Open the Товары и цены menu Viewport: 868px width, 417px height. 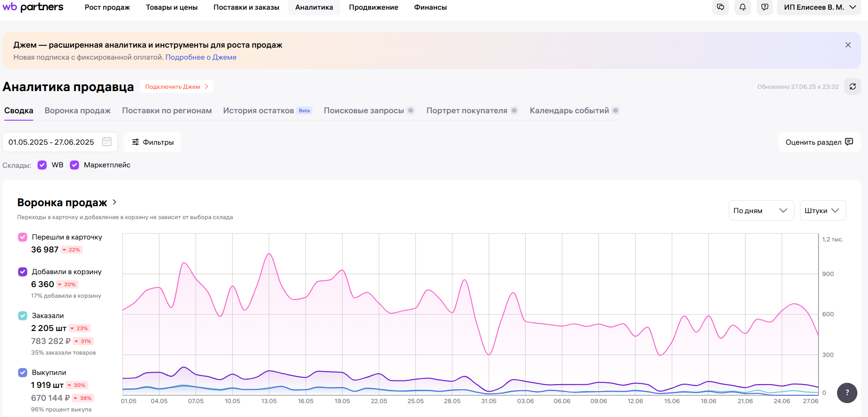[x=172, y=7]
